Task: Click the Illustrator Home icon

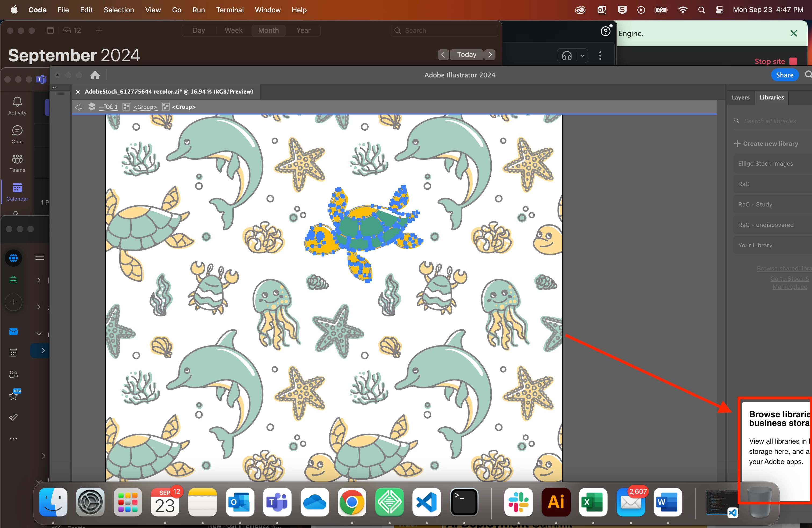Action: click(x=95, y=75)
